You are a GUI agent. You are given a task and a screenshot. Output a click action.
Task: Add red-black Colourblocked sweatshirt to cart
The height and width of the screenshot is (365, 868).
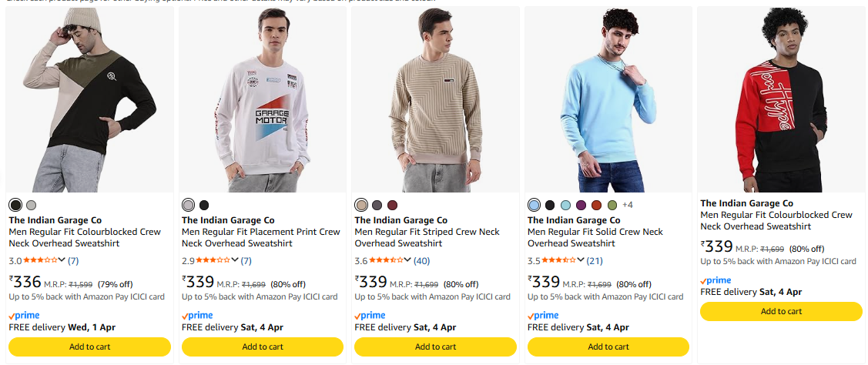click(x=781, y=311)
